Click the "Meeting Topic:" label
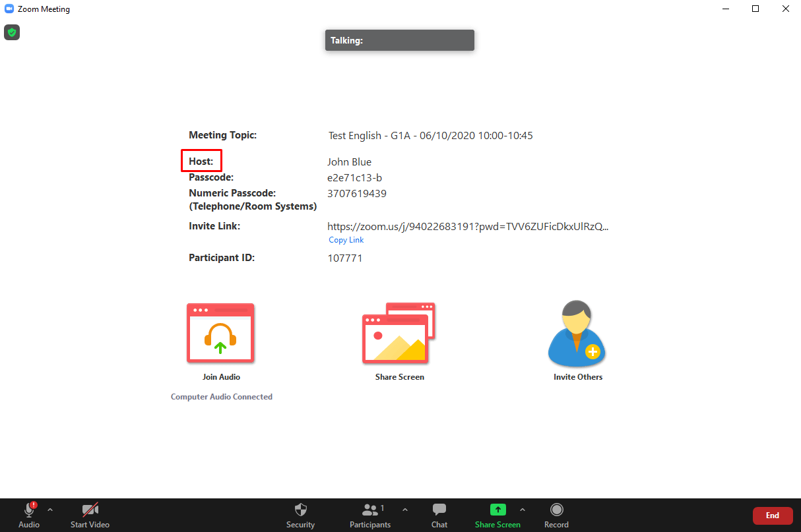The width and height of the screenshot is (801, 532). (x=222, y=135)
